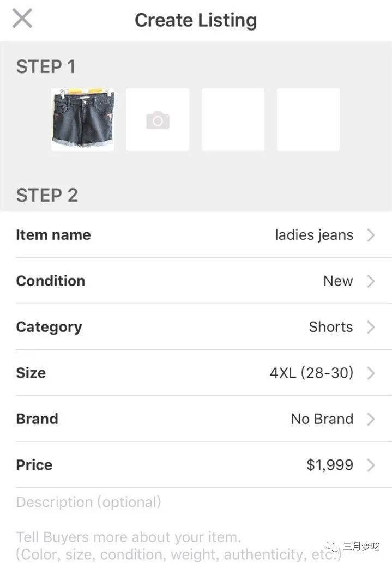Open the Category chooser set to Shorts
Image resolution: width=392 pixels, height=563 pixels.
pos(196,327)
